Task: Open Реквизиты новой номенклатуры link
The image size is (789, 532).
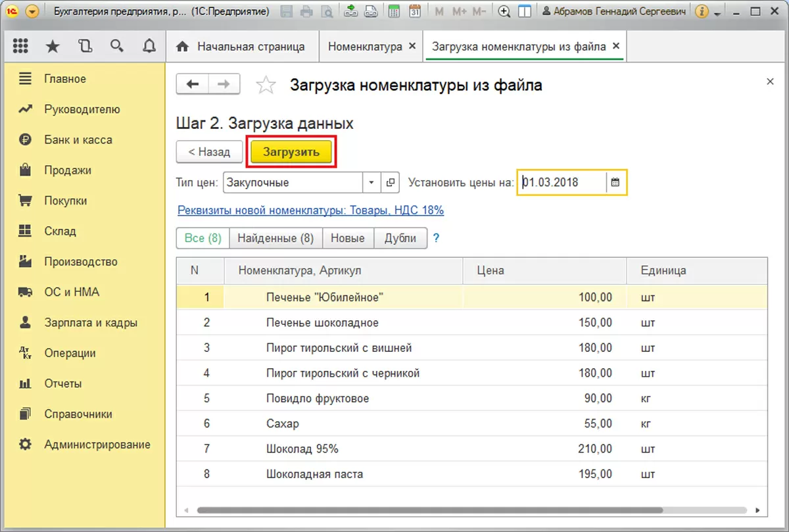Action: click(310, 210)
